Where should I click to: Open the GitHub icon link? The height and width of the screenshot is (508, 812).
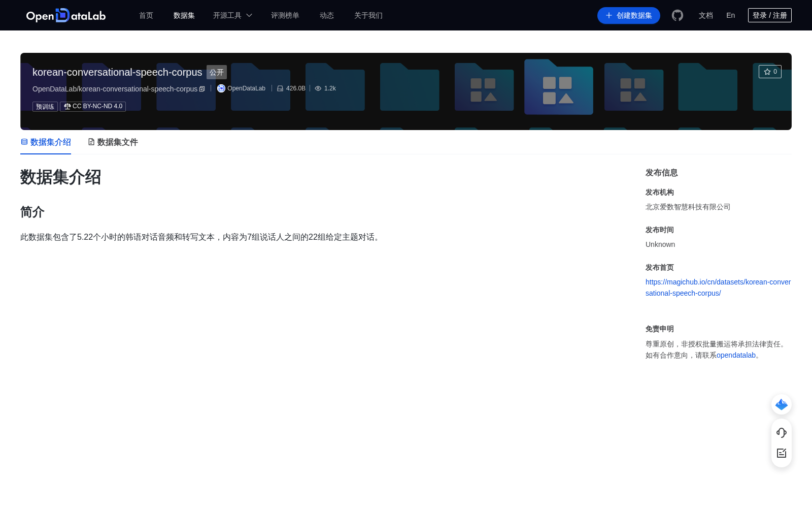point(678,15)
